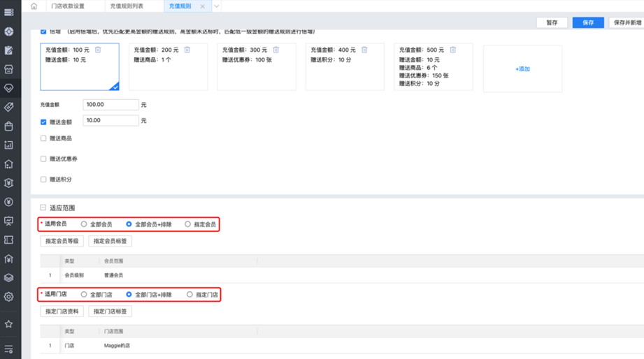Choose 全部门店 radio button
The image size is (644, 359).
point(84,295)
